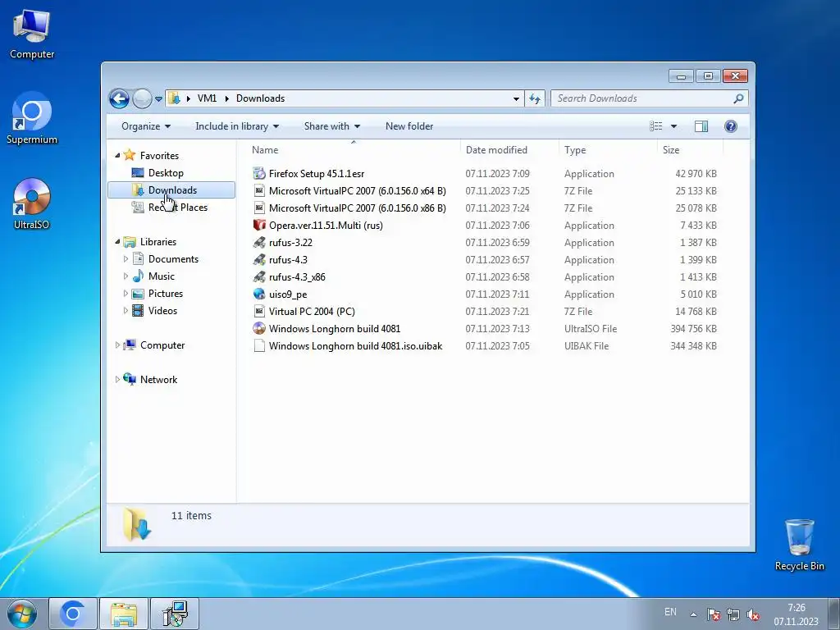Viewport: 840px width, 630px height.
Task: Select the Supermium desktop shortcut
Action: (32, 119)
